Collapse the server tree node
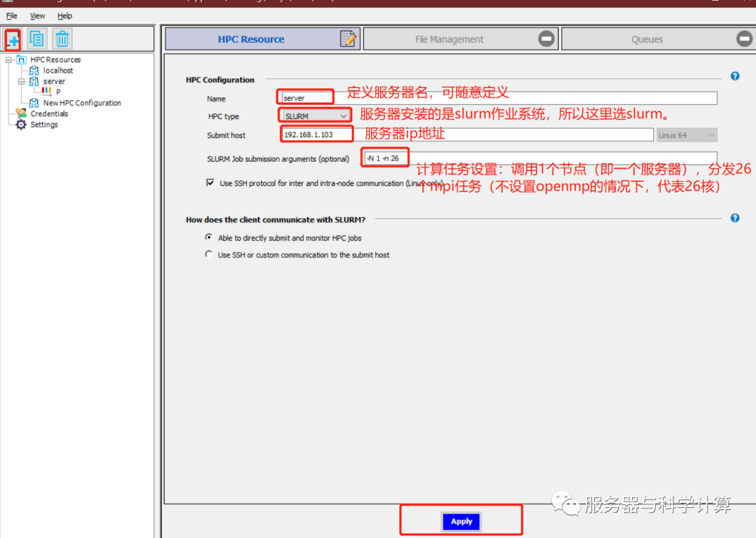 pyautogui.click(x=21, y=81)
